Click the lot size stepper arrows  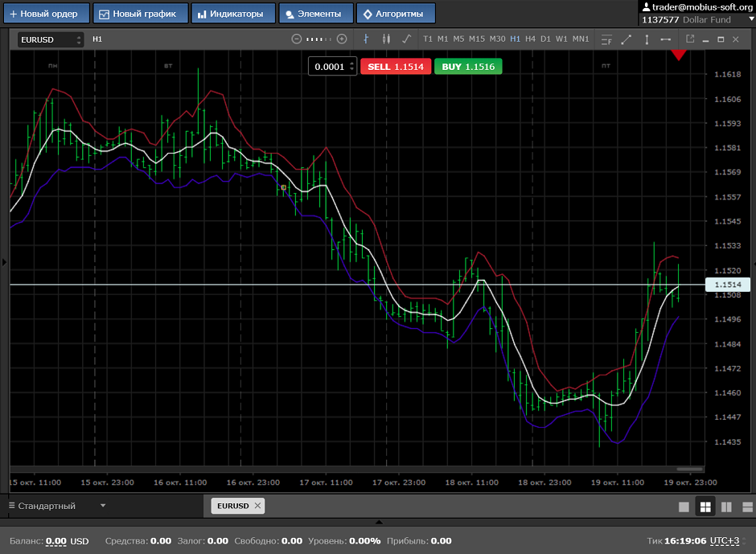(352, 67)
